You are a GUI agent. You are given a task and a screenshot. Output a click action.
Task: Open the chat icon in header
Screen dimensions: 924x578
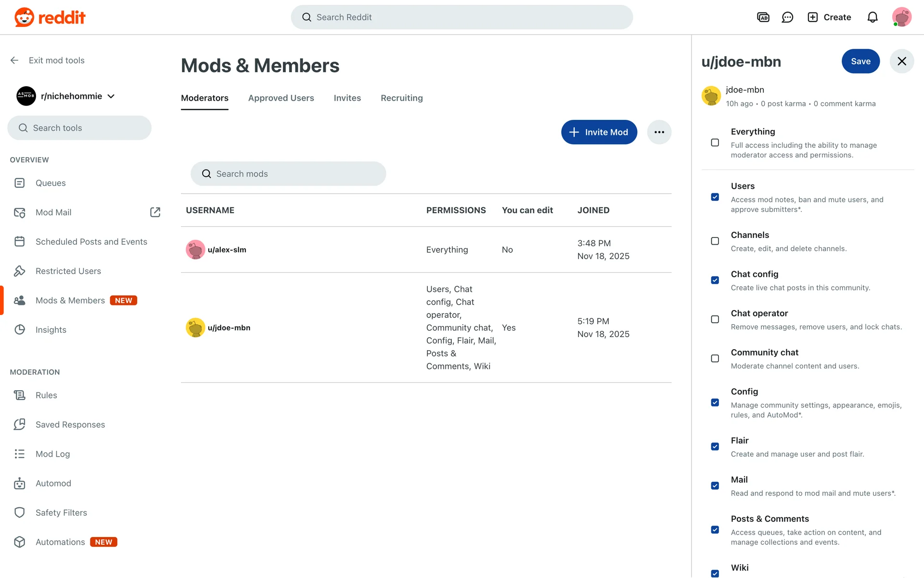(787, 17)
